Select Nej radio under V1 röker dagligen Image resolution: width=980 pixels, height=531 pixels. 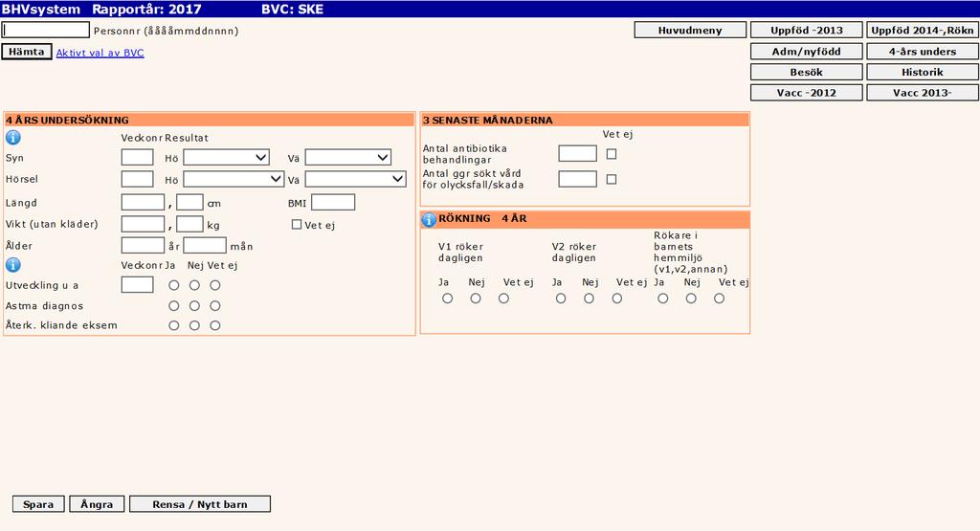(x=476, y=299)
